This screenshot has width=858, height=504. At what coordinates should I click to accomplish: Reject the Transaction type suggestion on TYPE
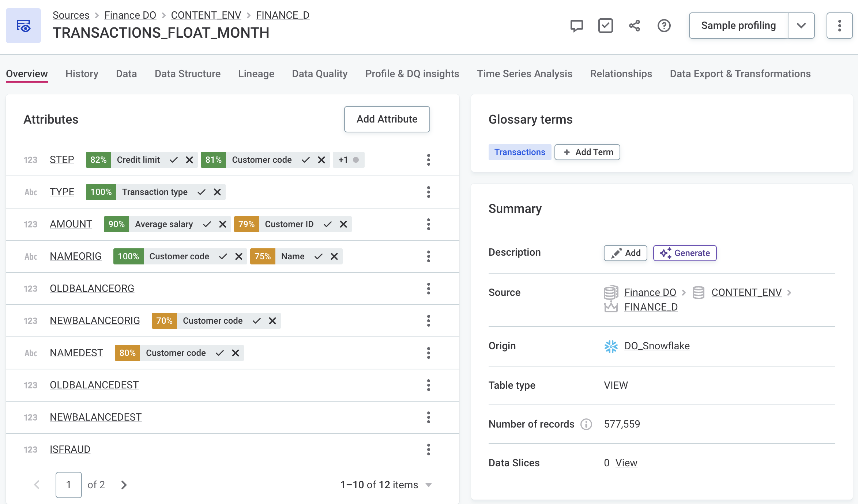tap(217, 192)
